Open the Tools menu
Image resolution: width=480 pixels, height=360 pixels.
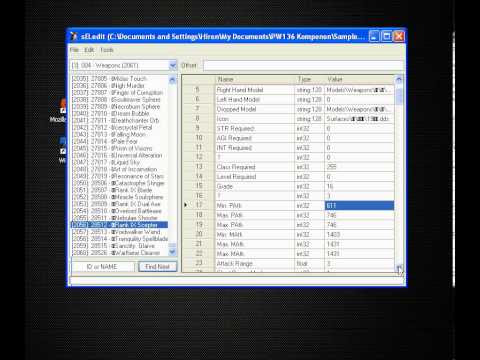107,50
